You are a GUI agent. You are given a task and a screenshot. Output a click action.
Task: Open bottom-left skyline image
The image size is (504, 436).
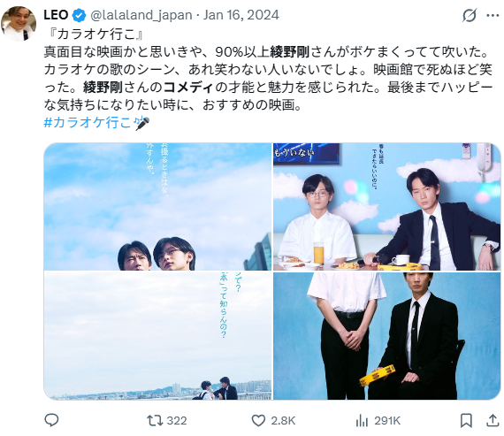tap(157, 336)
